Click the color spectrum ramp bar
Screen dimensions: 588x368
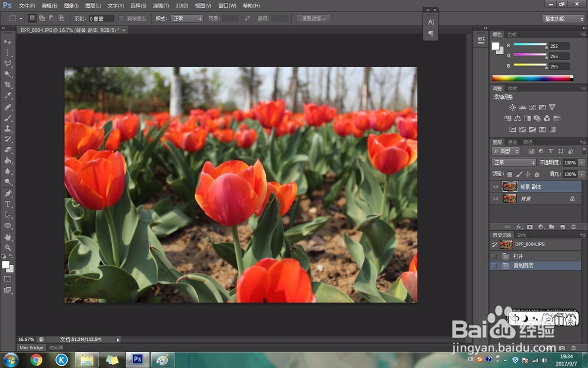coord(533,78)
